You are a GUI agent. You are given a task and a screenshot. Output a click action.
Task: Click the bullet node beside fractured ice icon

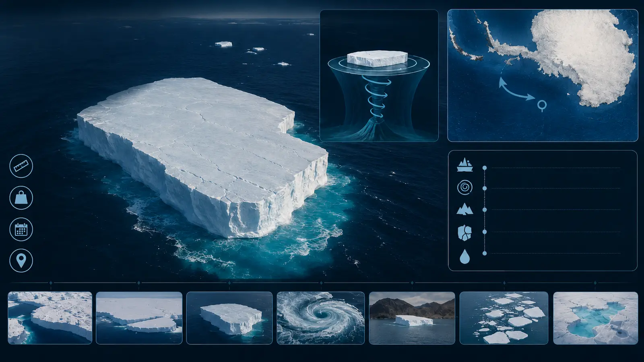(485, 232)
